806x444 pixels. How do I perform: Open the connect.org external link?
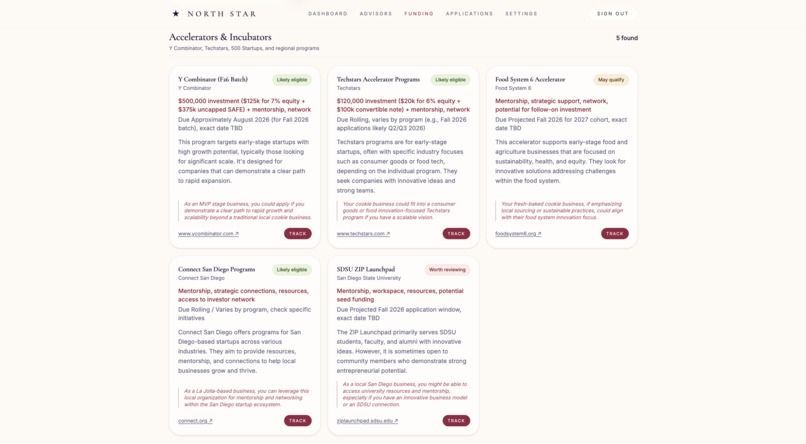195,421
